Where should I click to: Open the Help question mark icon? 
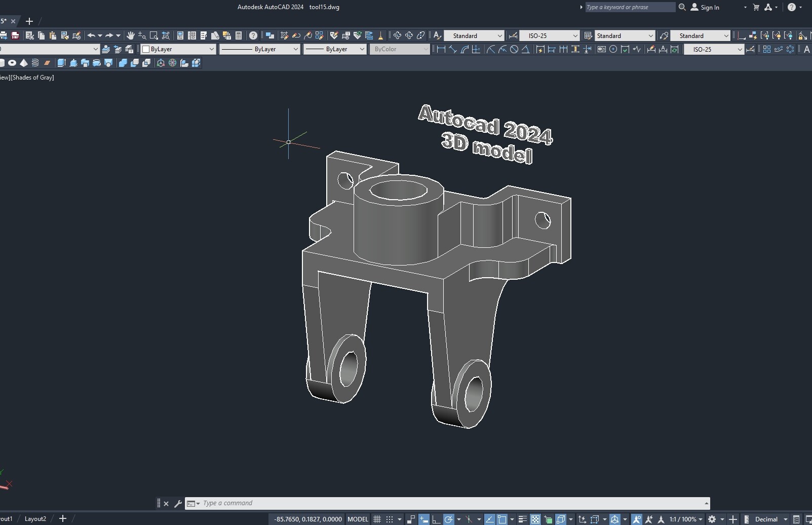253,35
